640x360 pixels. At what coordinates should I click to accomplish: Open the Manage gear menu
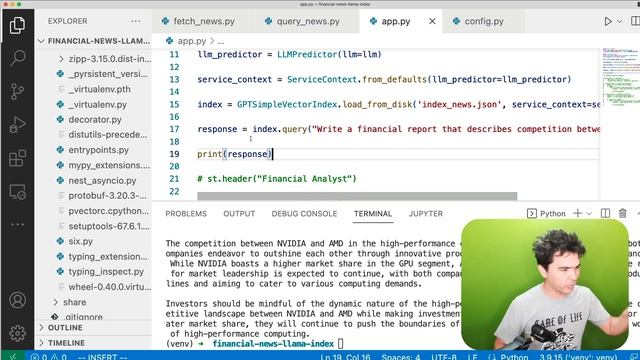17,333
